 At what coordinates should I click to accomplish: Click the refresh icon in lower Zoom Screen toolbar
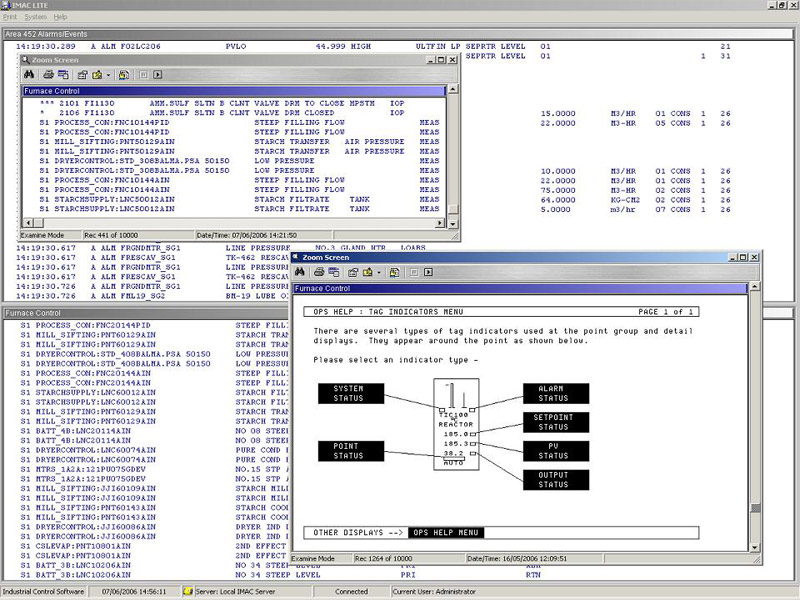395,272
